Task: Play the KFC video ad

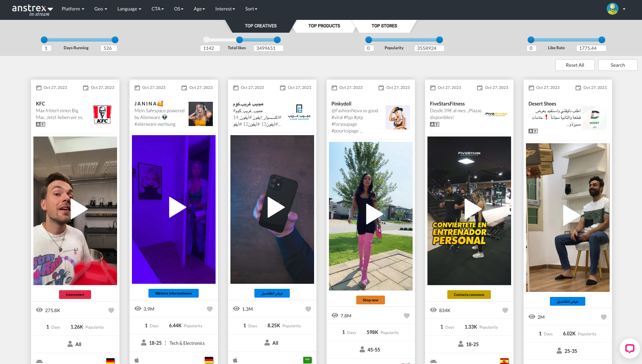Action: (x=79, y=209)
